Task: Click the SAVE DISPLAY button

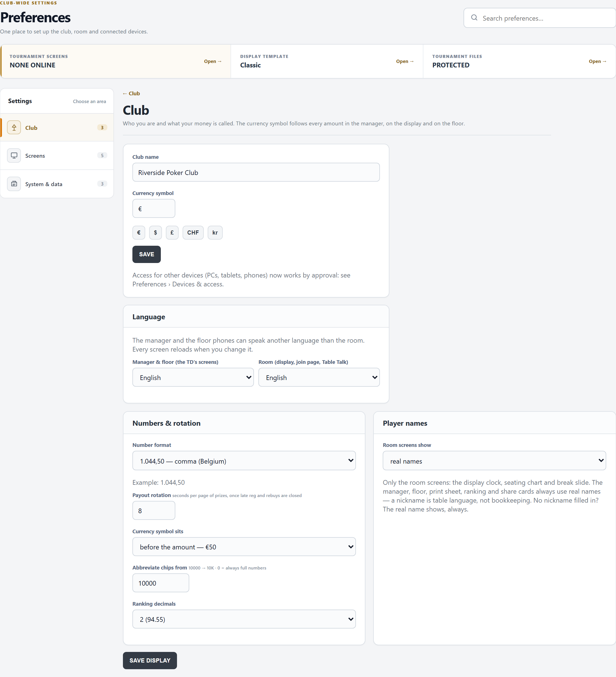Action: (x=150, y=660)
